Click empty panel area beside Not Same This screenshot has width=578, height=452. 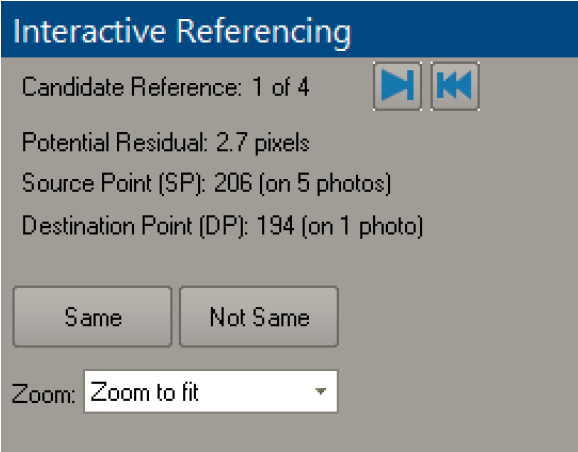[457, 317]
